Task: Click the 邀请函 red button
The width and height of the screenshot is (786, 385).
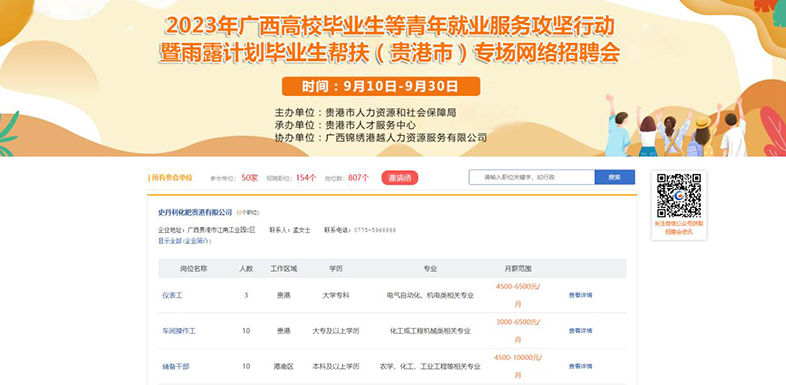Action: click(x=400, y=178)
